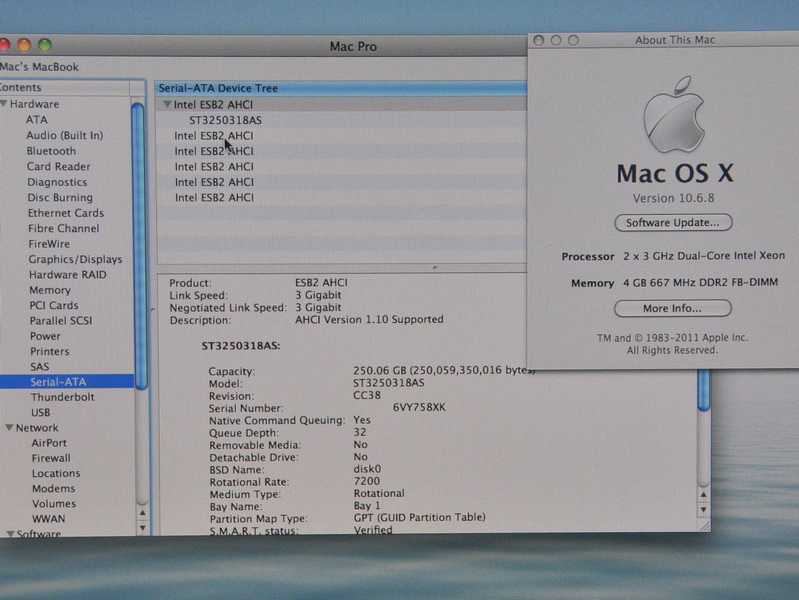Select Memory in the Hardware list
799x600 pixels.
pyautogui.click(x=50, y=290)
